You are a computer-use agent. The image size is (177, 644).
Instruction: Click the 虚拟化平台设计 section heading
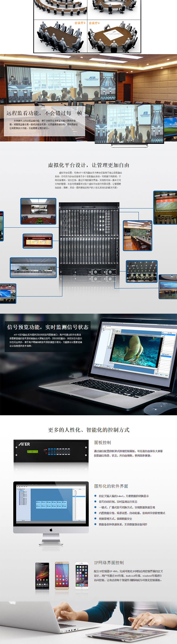pyautogui.click(x=89, y=165)
